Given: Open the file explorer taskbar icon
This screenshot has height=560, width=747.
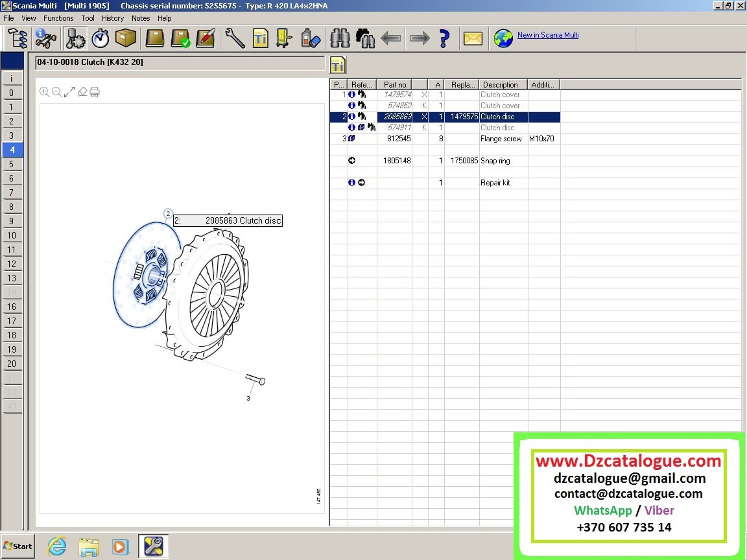Looking at the screenshot, I should 89,546.
